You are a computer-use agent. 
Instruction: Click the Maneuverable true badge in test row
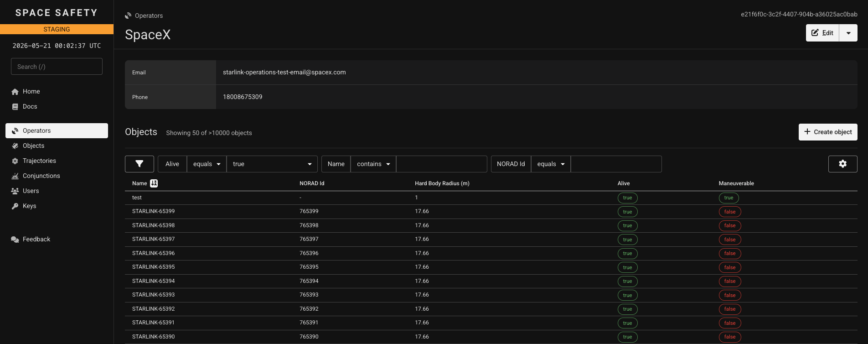pyautogui.click(x=729, y=198)
